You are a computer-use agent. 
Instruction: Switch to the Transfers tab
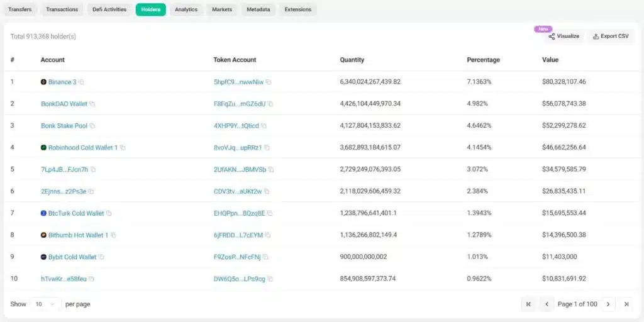[x=19, y=9]
